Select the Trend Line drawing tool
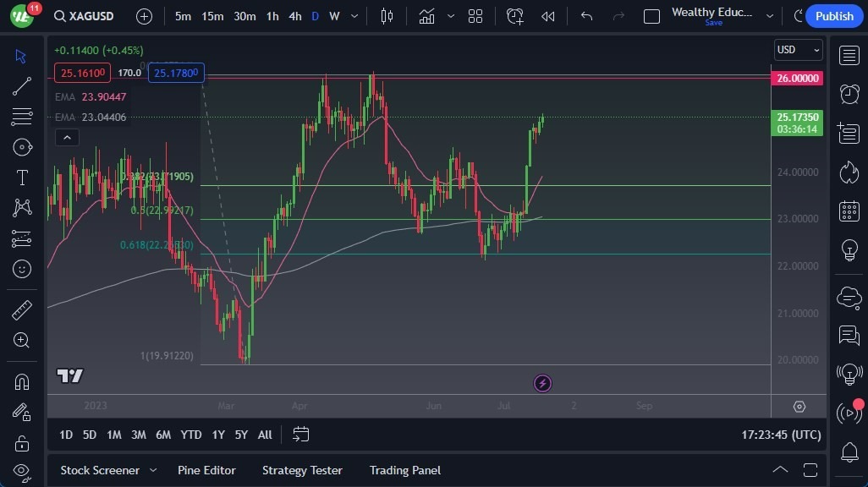The height and width of the screenshot is (487, 868). click(22, 86)
